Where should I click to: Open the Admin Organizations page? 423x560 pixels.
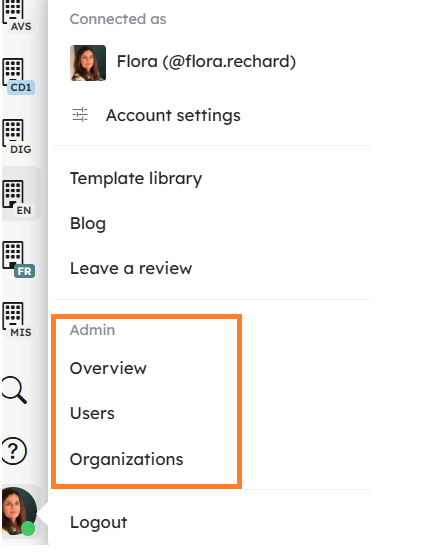click(x=126, y=460)
